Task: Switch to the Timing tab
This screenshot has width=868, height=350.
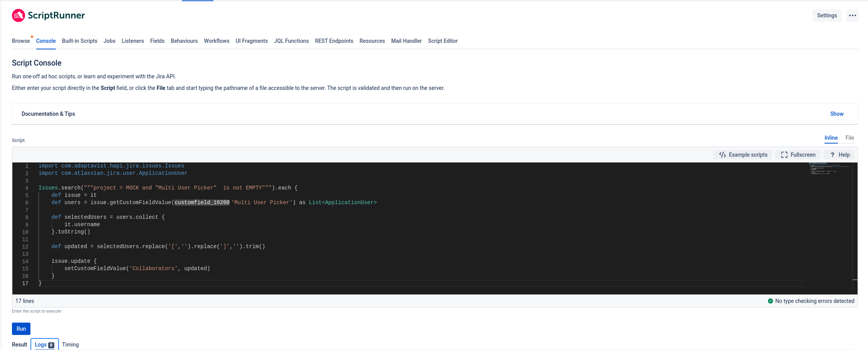Action: [x=70, y=345]
